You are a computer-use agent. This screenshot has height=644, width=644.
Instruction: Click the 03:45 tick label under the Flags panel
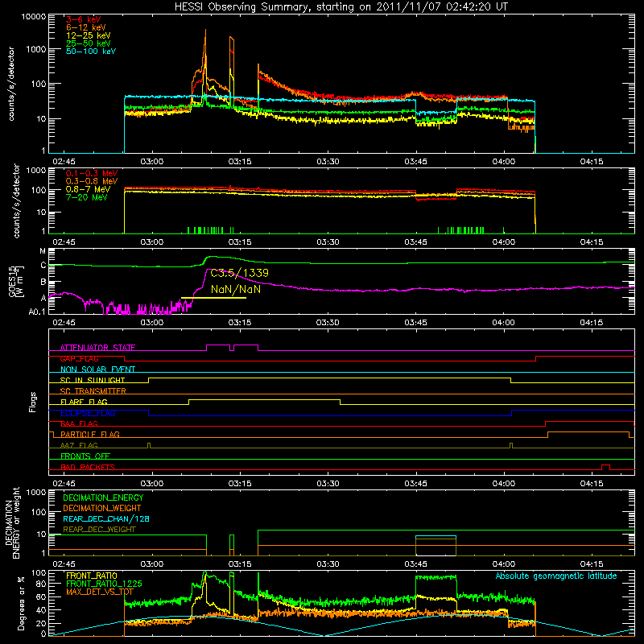click(x=415, y=484)
